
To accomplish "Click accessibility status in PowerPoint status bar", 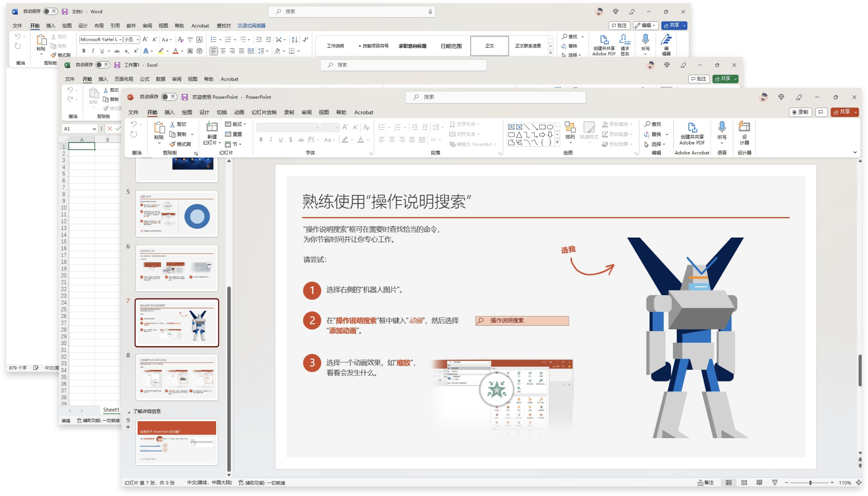I will point(261,482).
